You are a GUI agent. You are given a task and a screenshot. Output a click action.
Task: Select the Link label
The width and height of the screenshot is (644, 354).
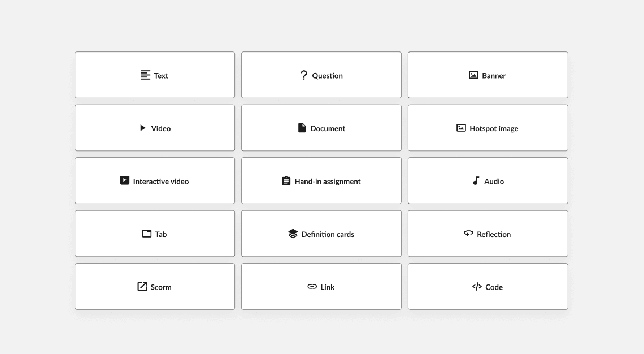pyautogui.click(x=327, y=287)
